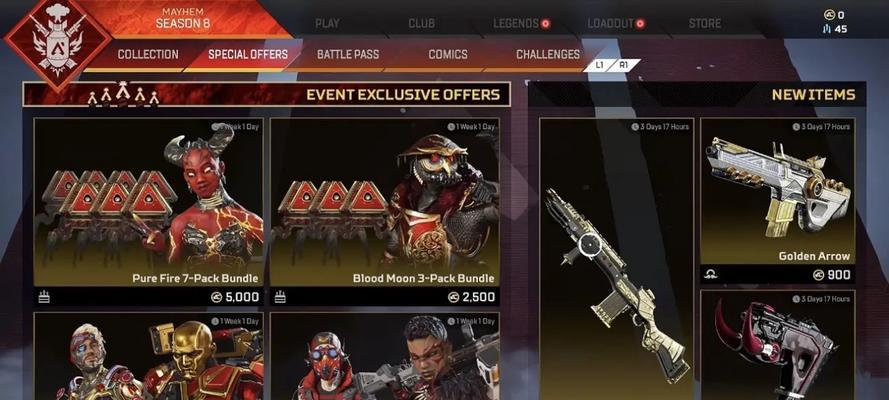Select the tall gold rifle skin offer
Image resolution: width=889 pixels, height=400 pixels.
point(616,259)
